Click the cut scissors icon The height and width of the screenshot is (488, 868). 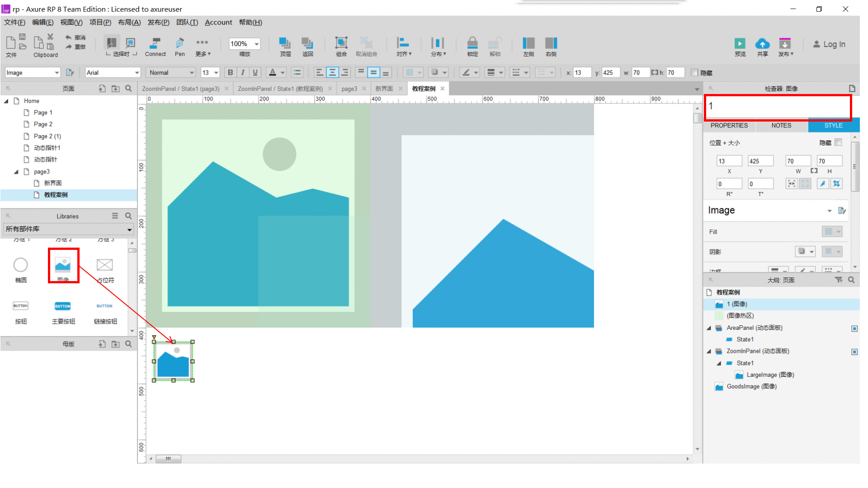pos(50,37)
